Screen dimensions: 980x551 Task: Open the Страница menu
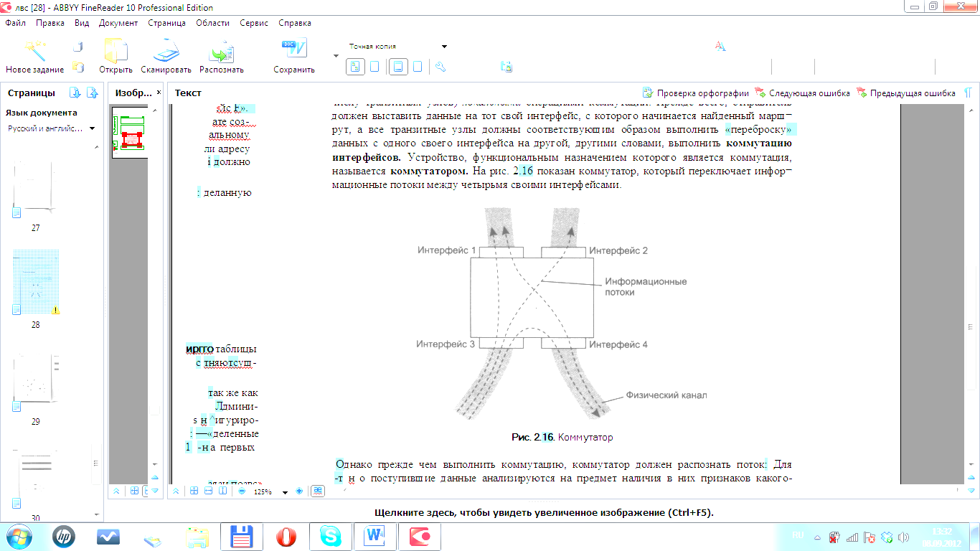pos(166,23)
